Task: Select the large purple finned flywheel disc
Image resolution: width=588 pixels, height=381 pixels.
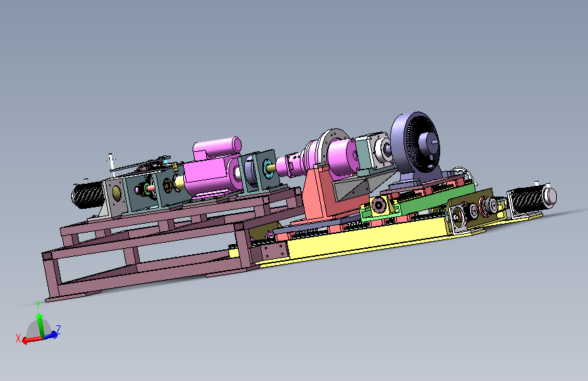Action: [416, 142]
